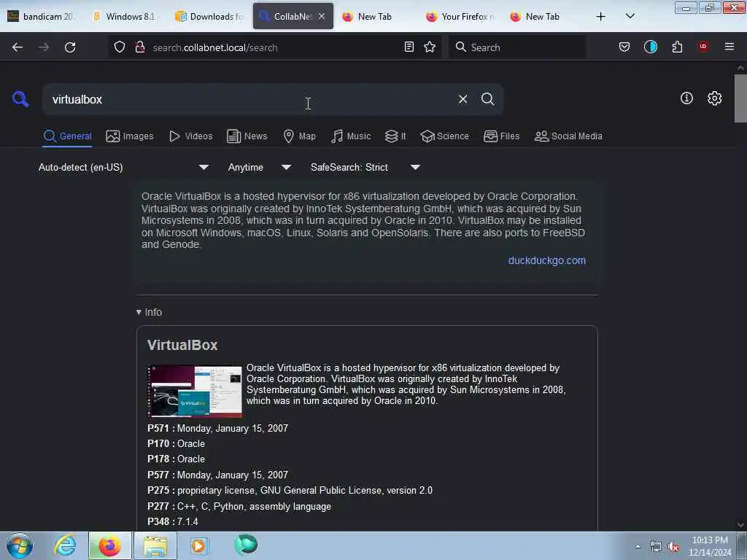Switch to the bandicam browser tab
747x560 pixels.
click(42, 17)
